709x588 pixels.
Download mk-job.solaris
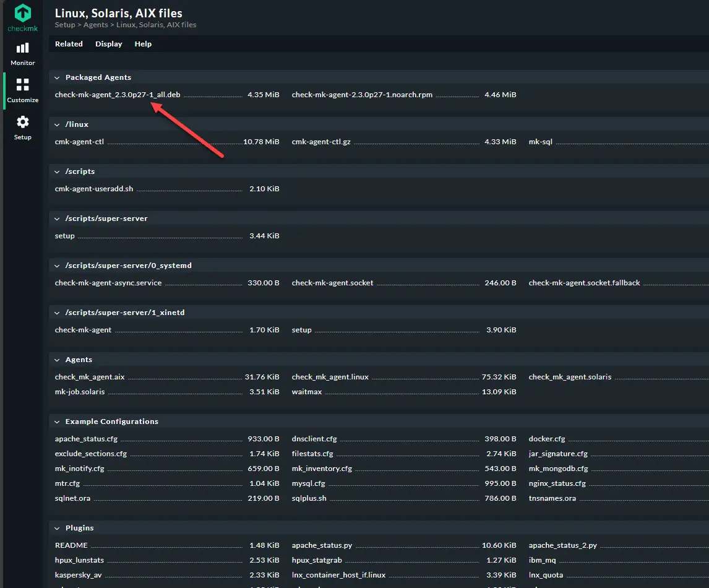click(80, 392)
